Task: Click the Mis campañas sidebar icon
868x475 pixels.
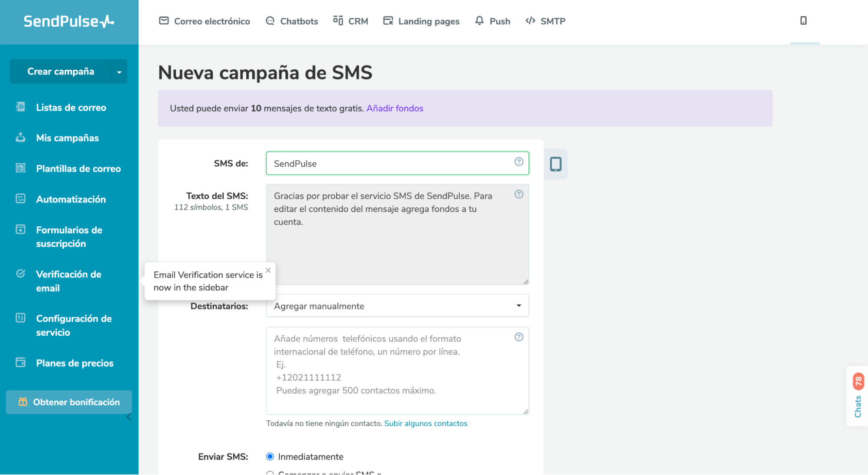Action: click(x=20, y=137)
